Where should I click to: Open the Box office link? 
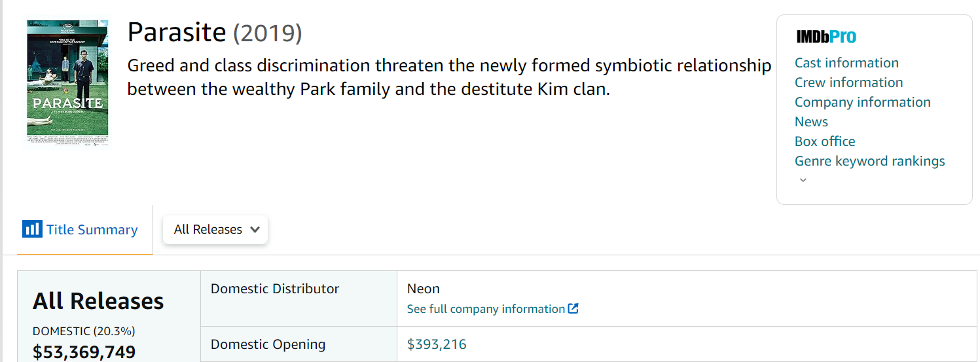tap(824, 141)
